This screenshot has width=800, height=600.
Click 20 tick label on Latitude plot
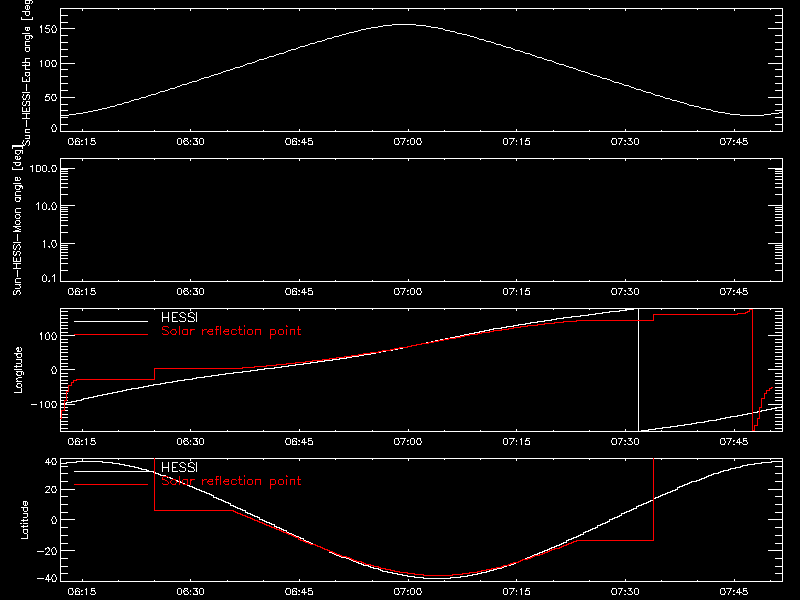click(51, 490)
